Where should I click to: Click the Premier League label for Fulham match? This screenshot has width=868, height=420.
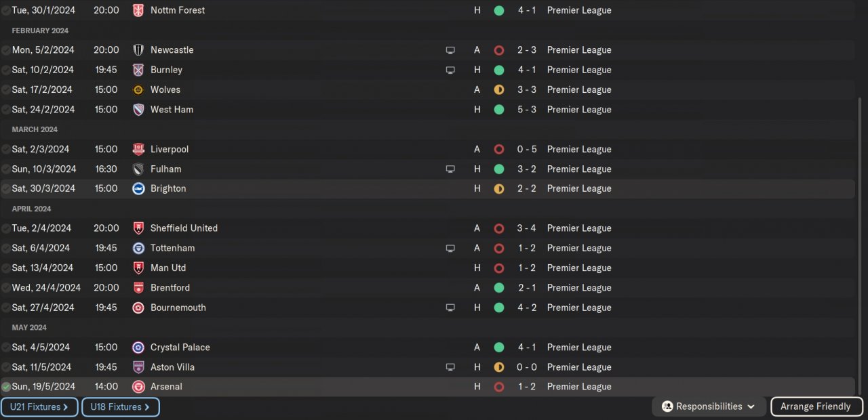579,169
